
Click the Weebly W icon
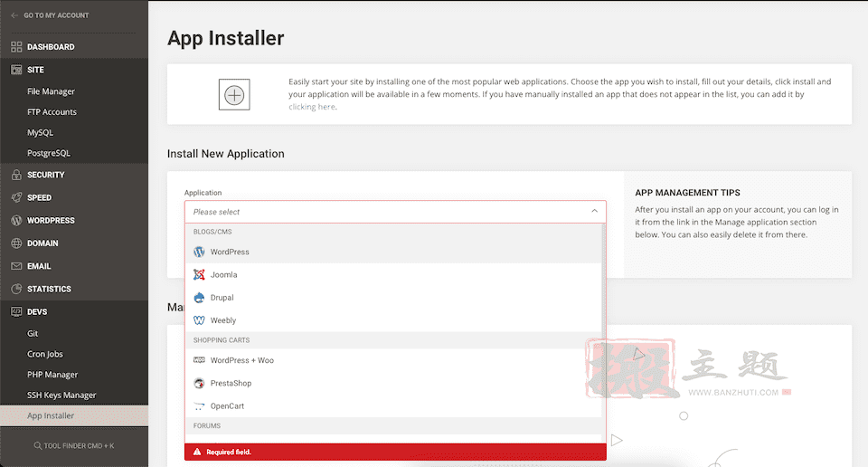pyautogui.click(x=199, y=320)
